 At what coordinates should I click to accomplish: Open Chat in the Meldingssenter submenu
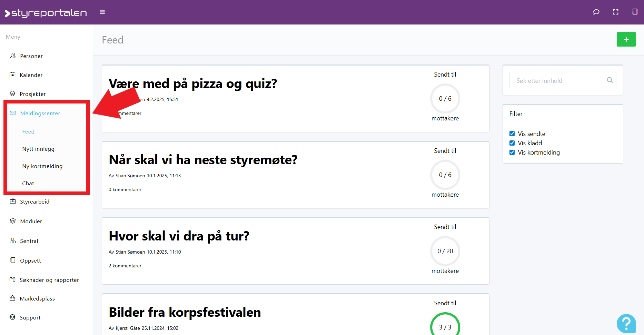pos(28,184)
